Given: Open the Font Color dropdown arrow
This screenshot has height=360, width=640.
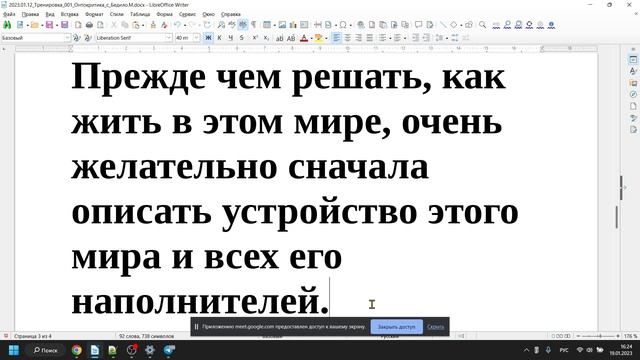Looking at the screenshot, I should [311, 38].
